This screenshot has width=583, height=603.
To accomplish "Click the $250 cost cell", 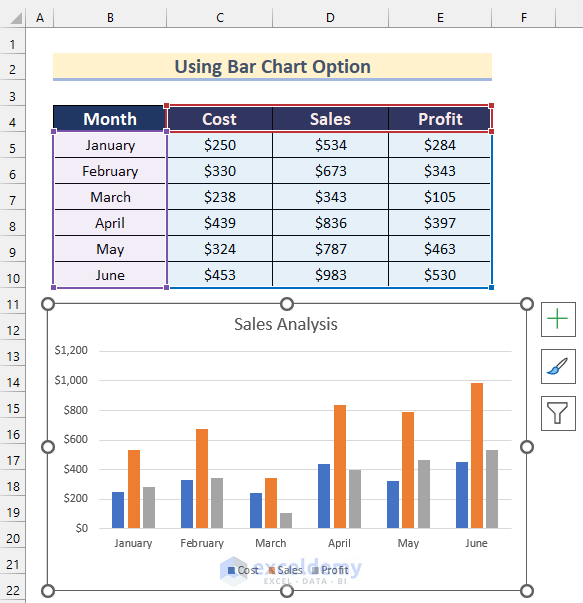I will click(220, 145).
